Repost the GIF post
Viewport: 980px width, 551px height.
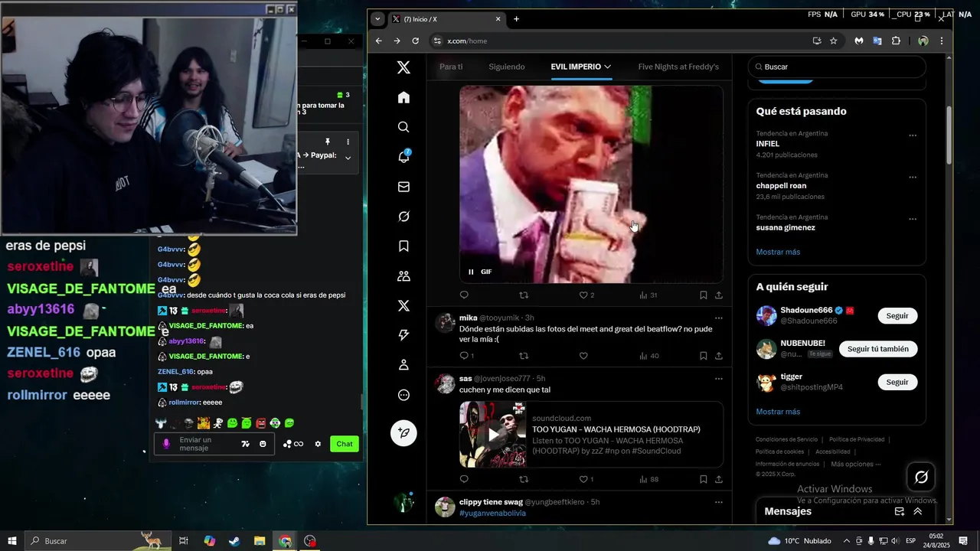524,295
